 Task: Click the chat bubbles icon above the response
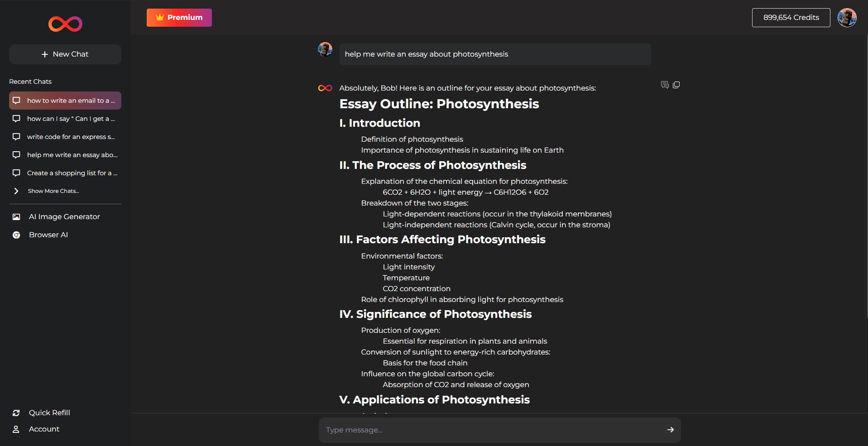665,85
